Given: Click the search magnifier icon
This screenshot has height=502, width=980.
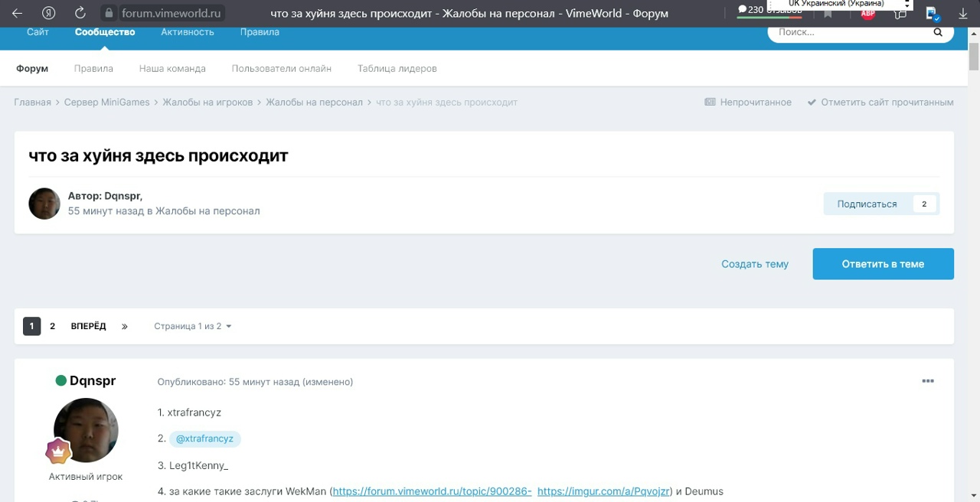Looking at the screenshot, I should [x=938, y=32].
